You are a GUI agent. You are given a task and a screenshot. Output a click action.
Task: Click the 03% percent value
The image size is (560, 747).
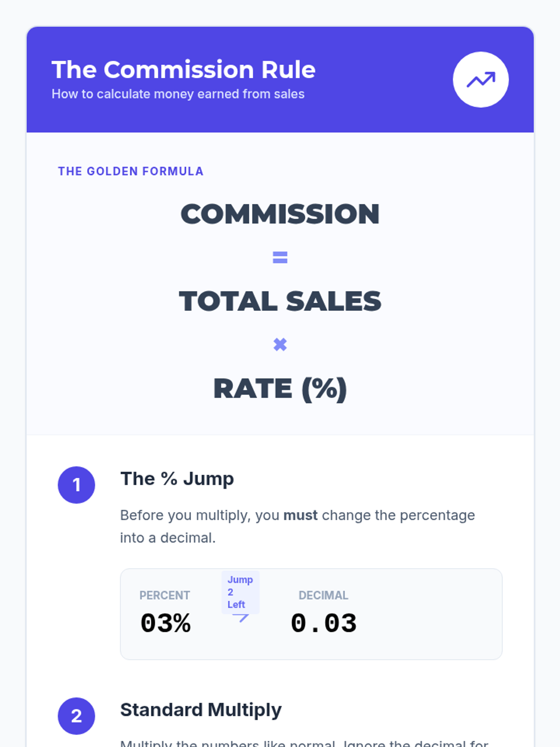[x=165, y=623]
